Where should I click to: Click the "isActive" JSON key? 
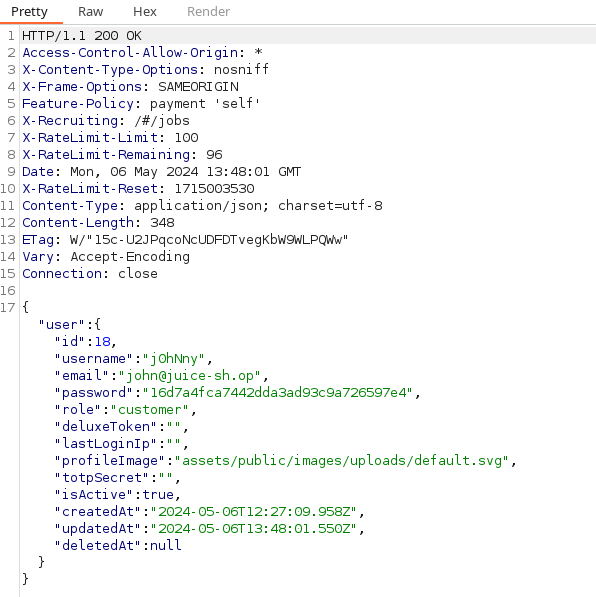(x=93, y=495)
